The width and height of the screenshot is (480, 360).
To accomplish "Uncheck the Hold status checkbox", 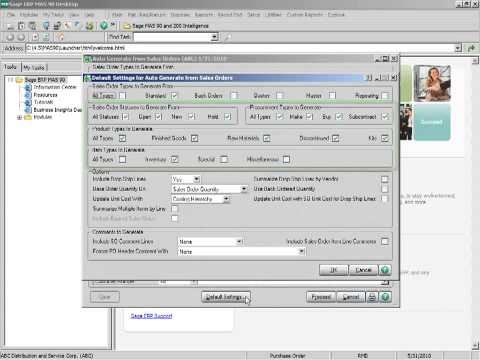I will point(228,117).
